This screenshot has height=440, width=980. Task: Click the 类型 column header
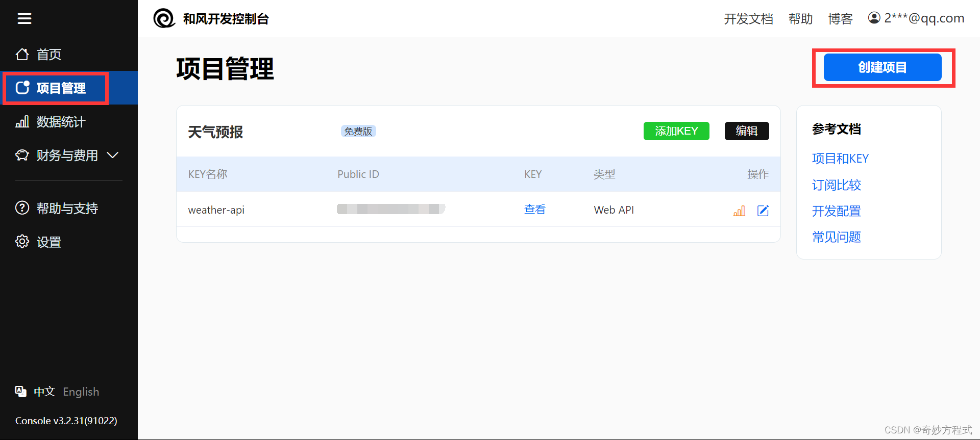click(x=604, y=174)
